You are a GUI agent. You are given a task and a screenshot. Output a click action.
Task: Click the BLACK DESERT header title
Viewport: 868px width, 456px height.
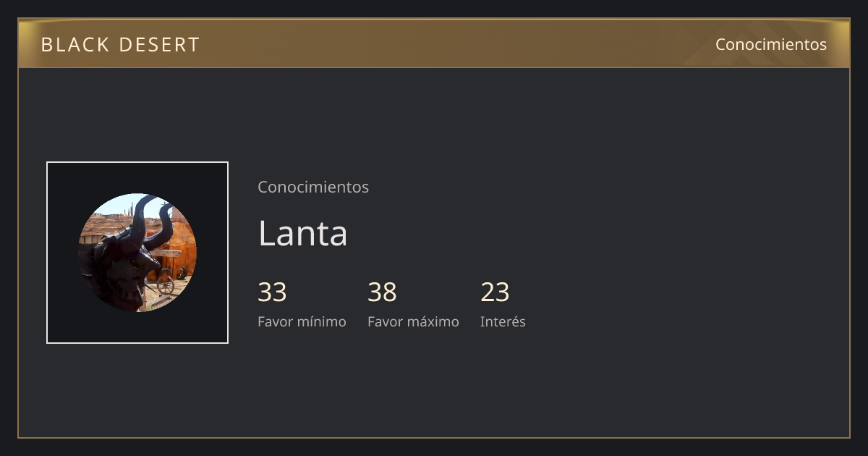[120, 45]
